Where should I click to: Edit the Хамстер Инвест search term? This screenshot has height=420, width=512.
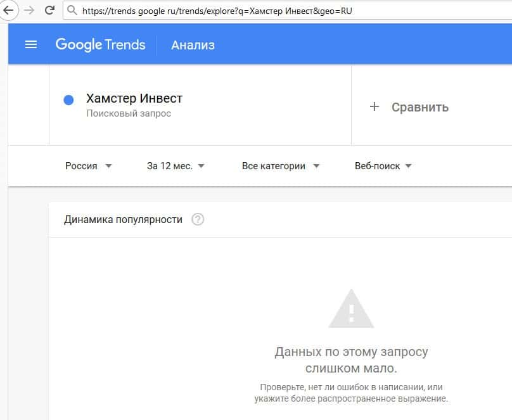pyautogui.click(x=134, y=99)
